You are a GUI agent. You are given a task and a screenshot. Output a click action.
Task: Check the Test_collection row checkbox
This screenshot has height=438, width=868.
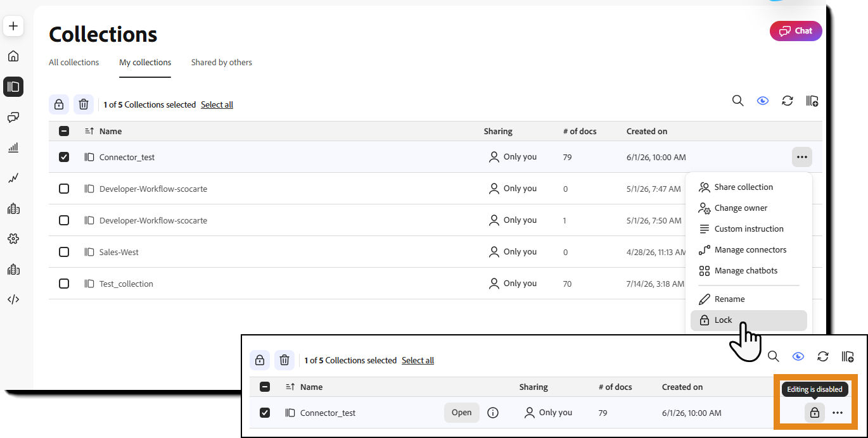click(x=64, y=284)
